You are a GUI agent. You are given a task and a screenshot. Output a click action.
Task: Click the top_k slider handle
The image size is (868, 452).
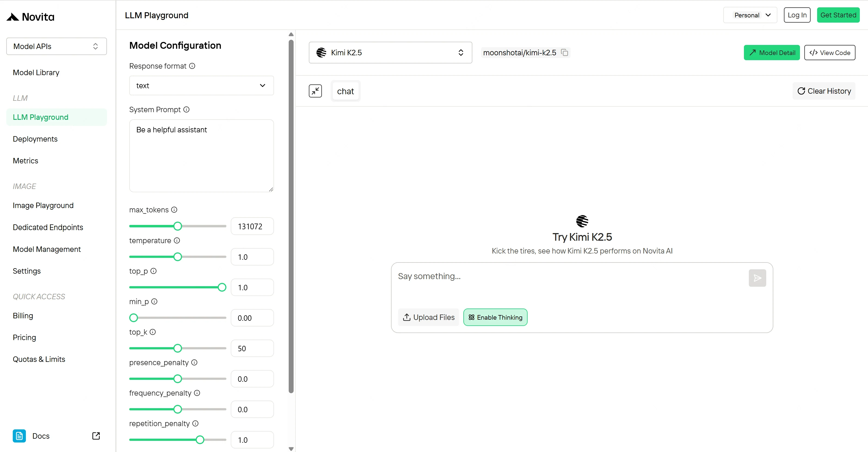[178, 349]
